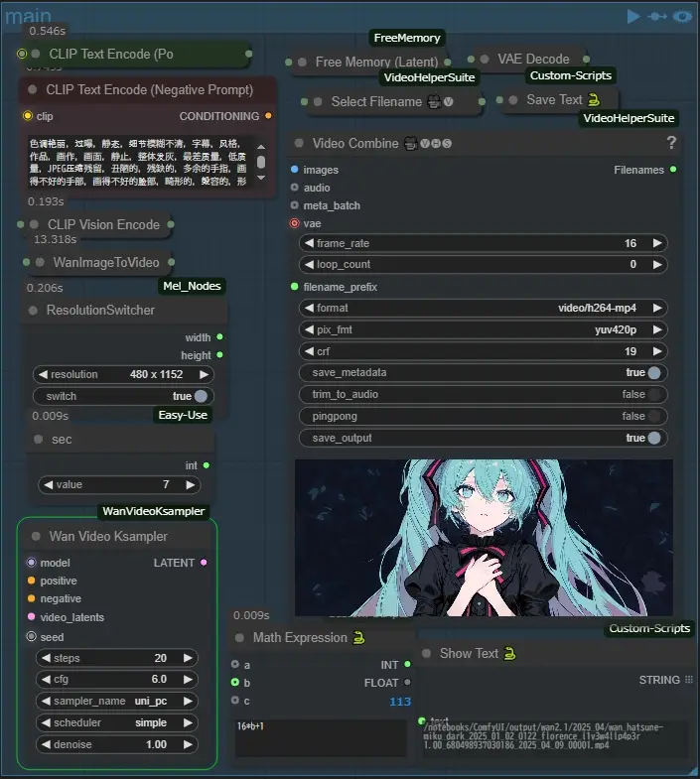Click the Mel_Nodes badge label
The height and width of the screenshot is (779, 700).
[x=192, y=286]
